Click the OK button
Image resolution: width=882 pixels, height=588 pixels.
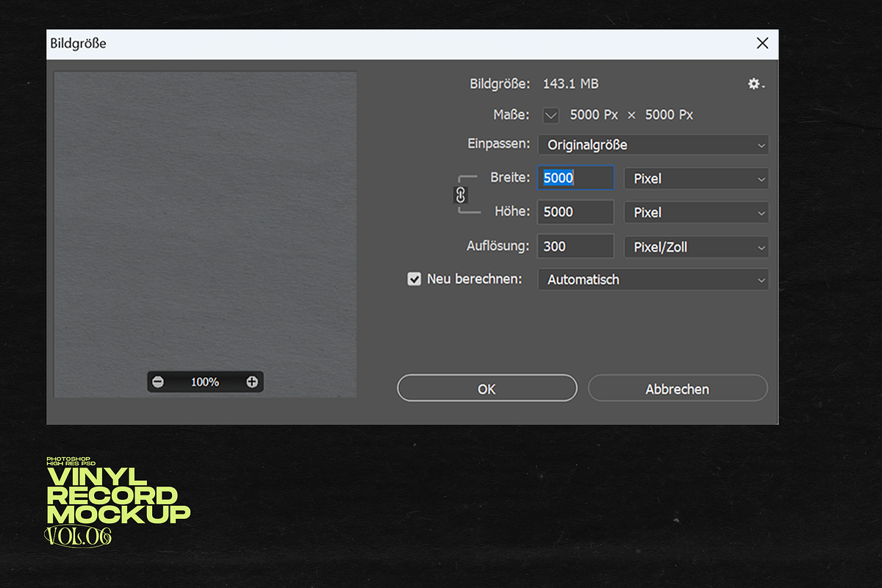487,388
